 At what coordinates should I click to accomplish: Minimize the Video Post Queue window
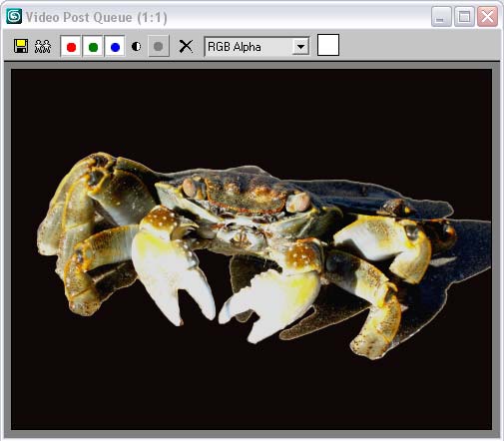441,16
